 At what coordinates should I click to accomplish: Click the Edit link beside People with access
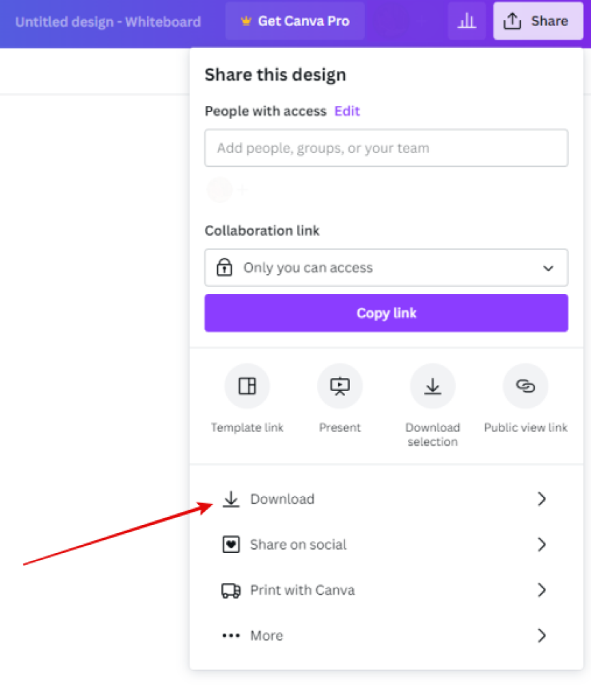pyautogui.click(x=347, y=111)
